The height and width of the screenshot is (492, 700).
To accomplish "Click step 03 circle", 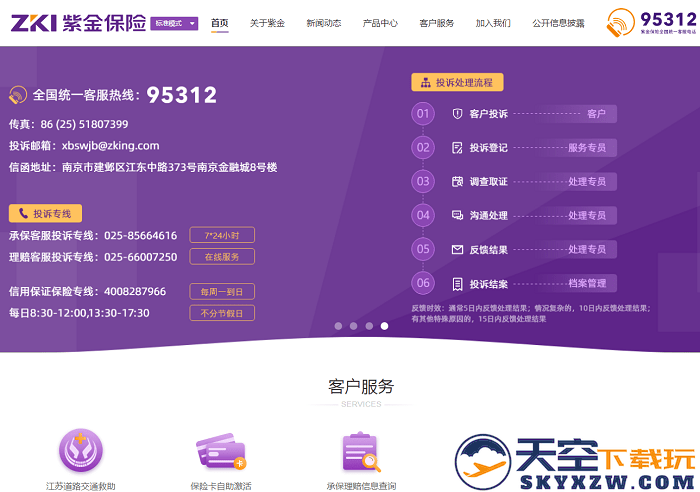I will click(423, 181).
